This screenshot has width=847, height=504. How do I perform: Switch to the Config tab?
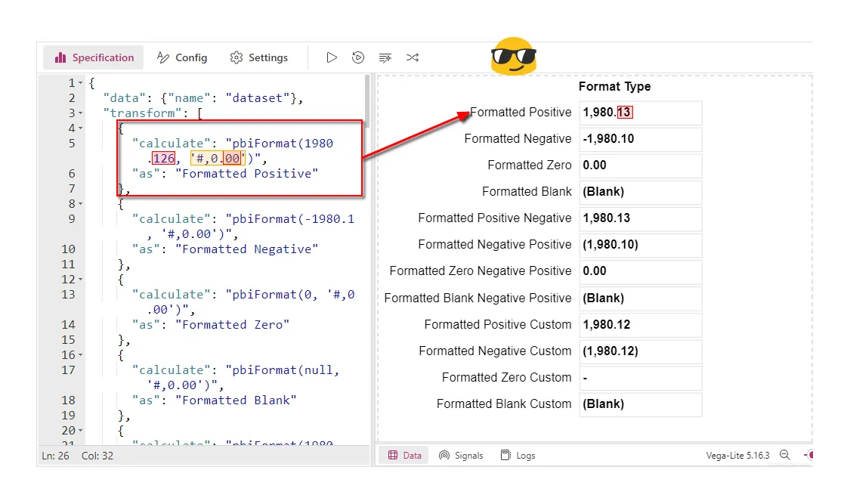click(x=182, y=57)
